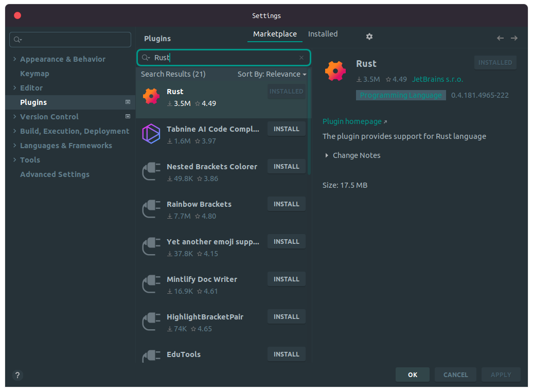
Task: Install Tabnine AI Code Completion plugin
Action: tap(286, 129)
